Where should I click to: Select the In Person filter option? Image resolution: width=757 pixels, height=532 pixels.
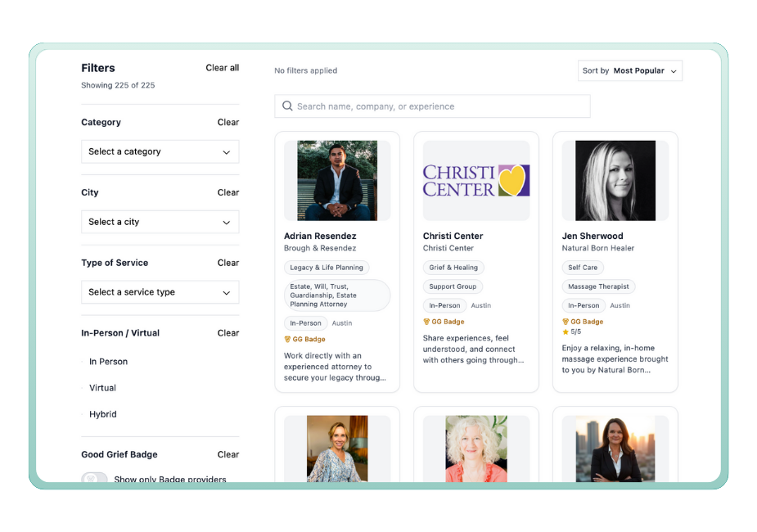(x=108, y=361)
